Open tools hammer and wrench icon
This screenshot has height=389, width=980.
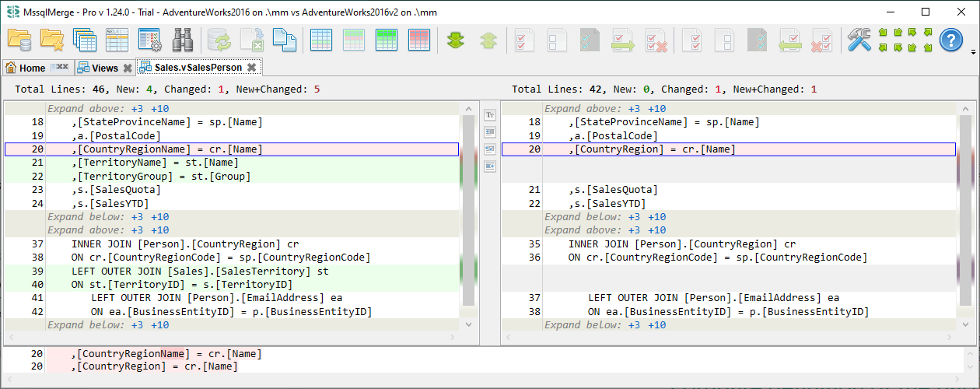[x=859, y=40]
